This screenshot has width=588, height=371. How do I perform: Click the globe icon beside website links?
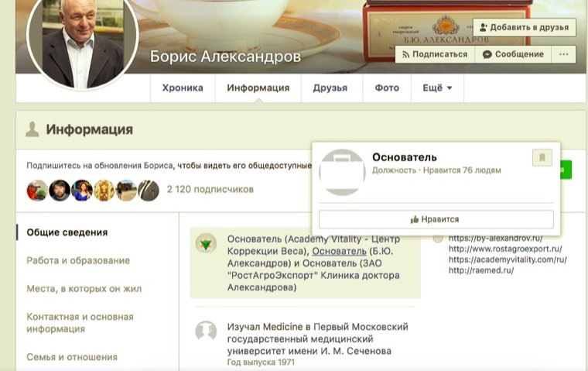(438, 238)
